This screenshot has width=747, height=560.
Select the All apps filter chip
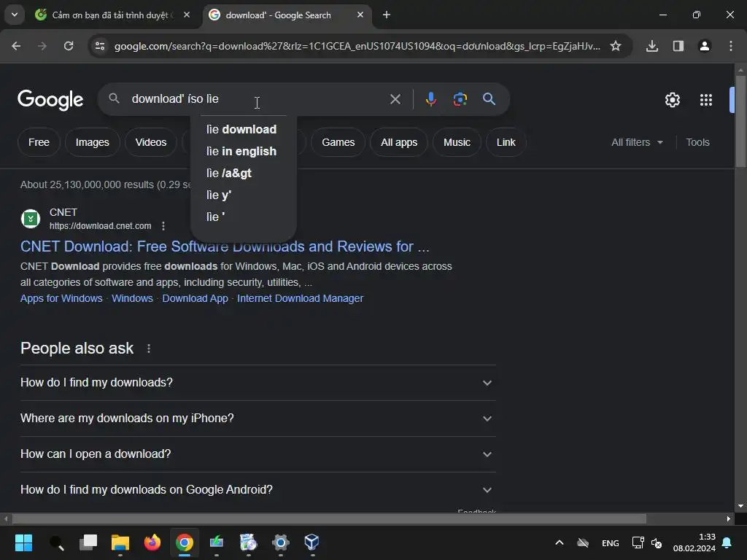click(399, 142)
